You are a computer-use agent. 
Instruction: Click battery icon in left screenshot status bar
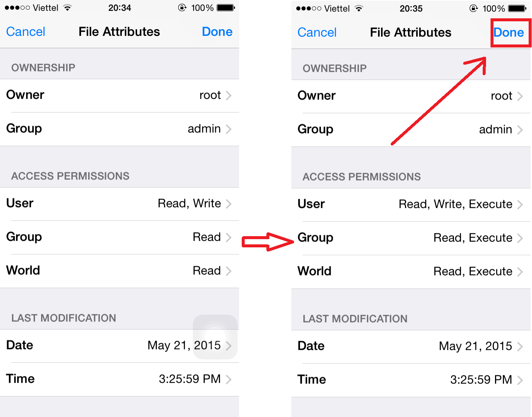(x=226, y=8)
